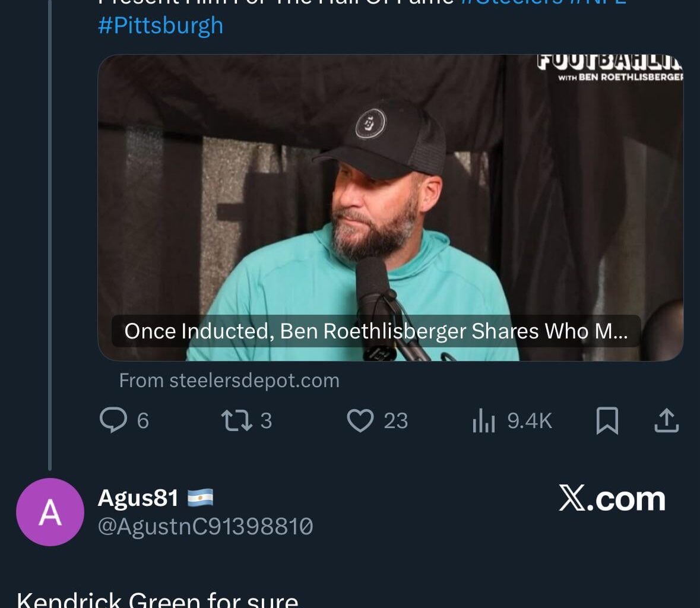Bookmark the tweet with the bookmark icon
This screenshot has height=608, width=700.
pyautogui.click(x=607, y=420)
